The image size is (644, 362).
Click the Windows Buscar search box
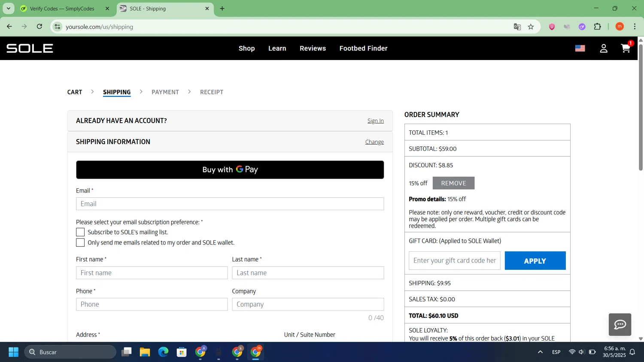[x=70, y=352]
